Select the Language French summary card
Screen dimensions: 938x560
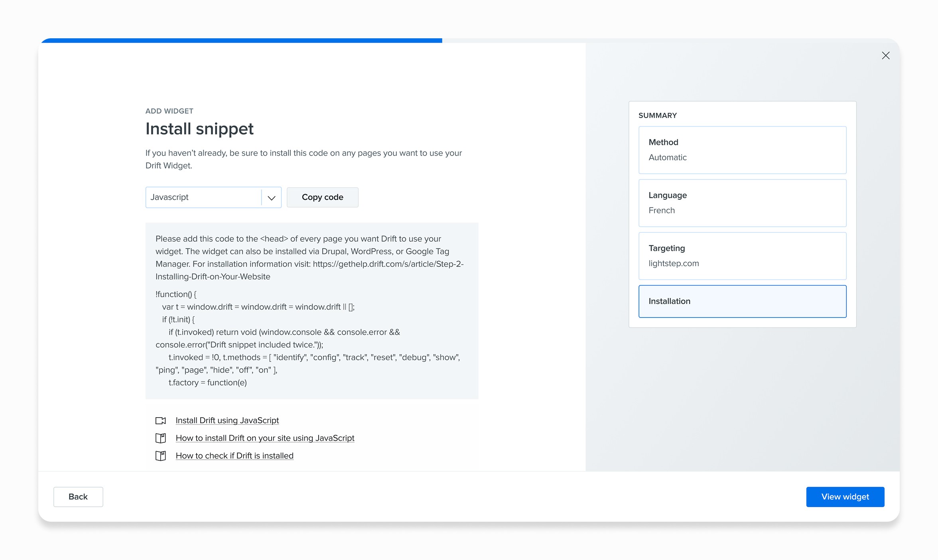742,203
